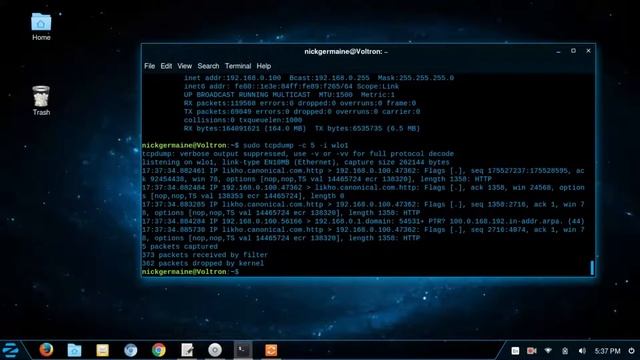Select the Home folder desktop icon
Image resolution: width=640 pixels, height=360 pixels.
pyautogui.click(x=41, y=27)
